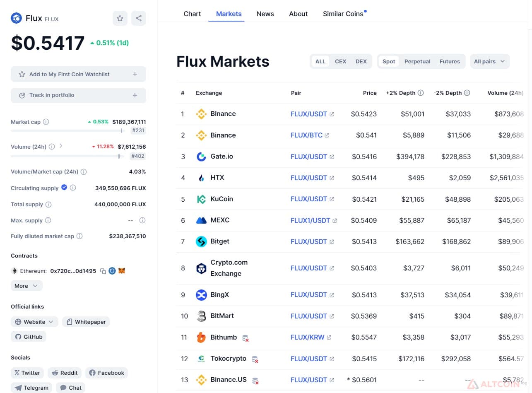Select the ALL exchange filter
This screenshot has height=393, width=532.
(320, 61)
